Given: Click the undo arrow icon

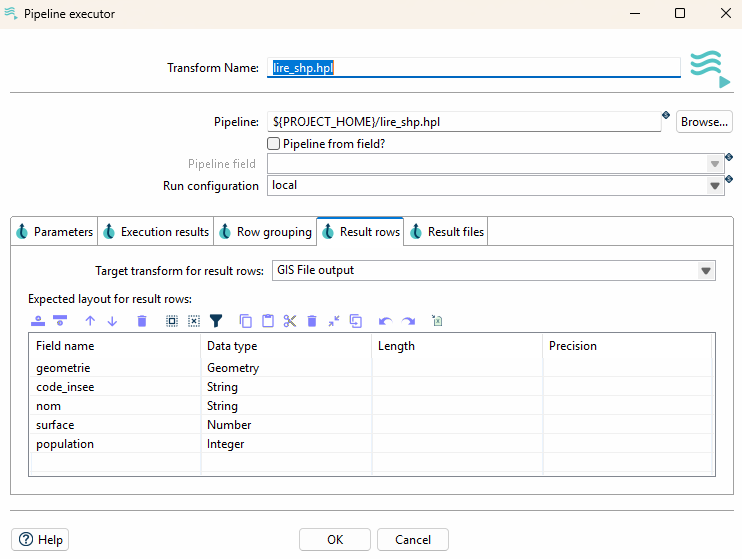Looking at the screenshot, I should pyautogui.click(x=385, y=321).
